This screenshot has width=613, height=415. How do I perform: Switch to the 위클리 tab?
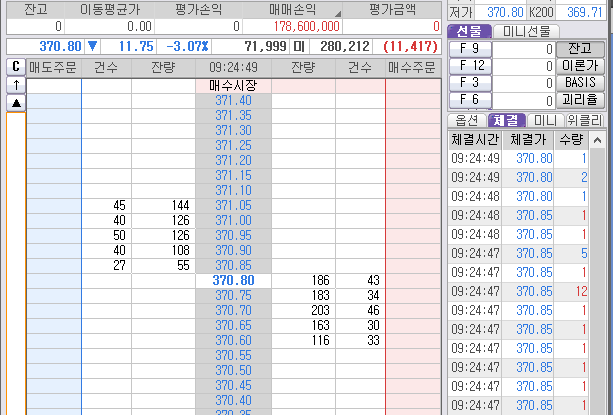coord(585,120)
